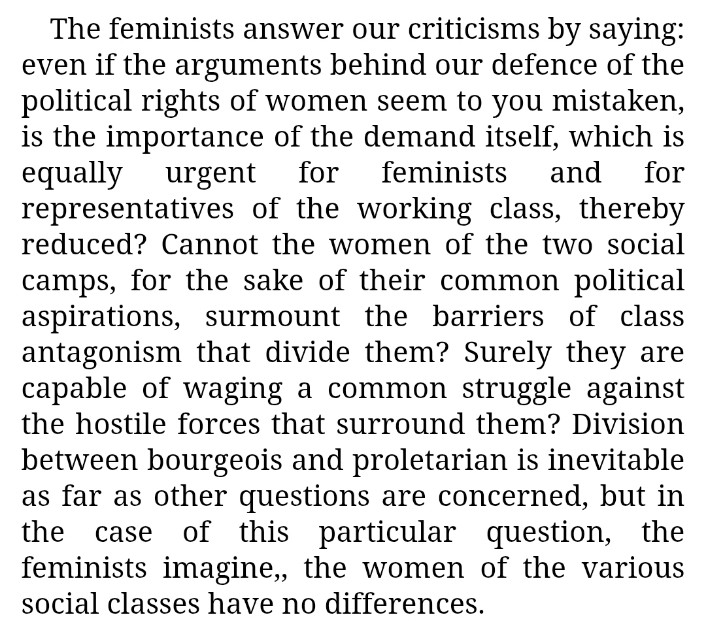Screen dimensions: 706x632
Task: Select the word "struggle" in the text
Action: point(516,391)
